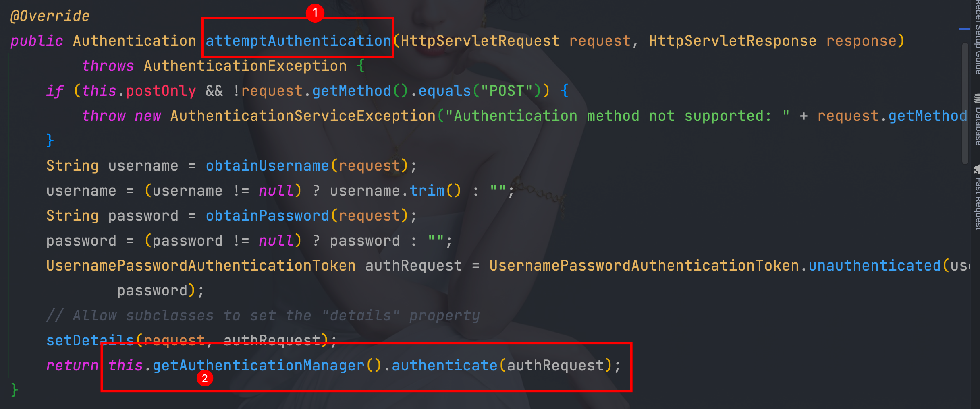
Task: Click the HttpServletResponse parameter type
Action: (733, 41)
